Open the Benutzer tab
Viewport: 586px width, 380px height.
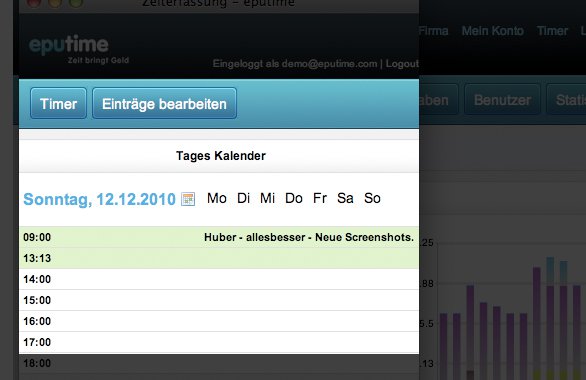[x=502, y=100]
